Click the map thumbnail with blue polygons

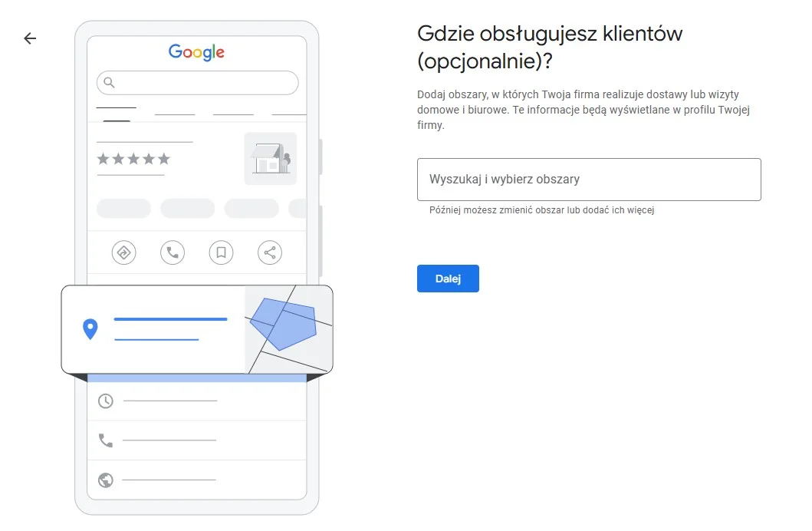point(288,329)
